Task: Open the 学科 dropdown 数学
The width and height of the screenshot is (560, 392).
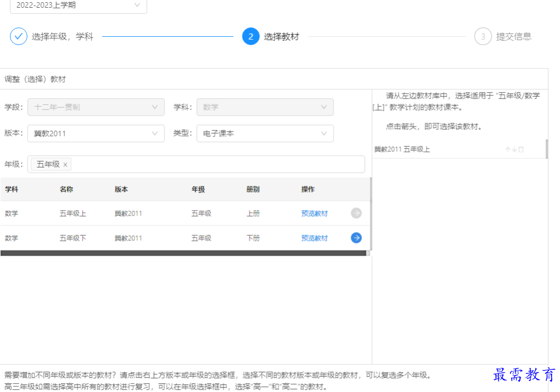Action: 265,107
